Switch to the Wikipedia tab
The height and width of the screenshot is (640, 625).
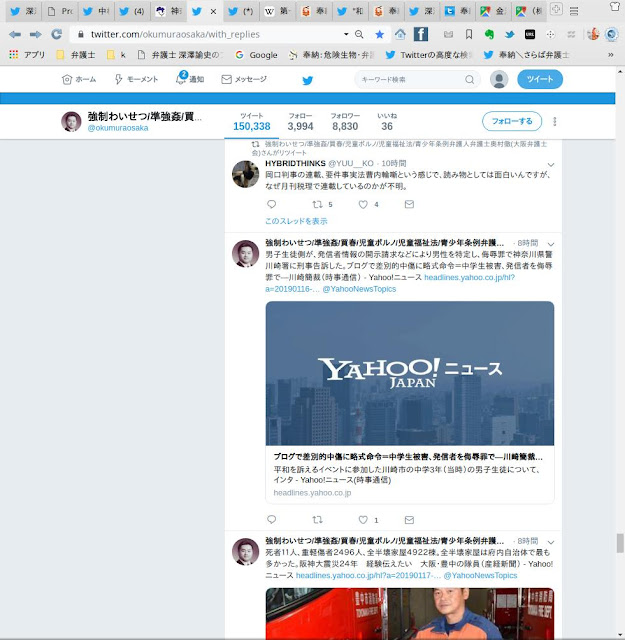click(x=277, y=11)
